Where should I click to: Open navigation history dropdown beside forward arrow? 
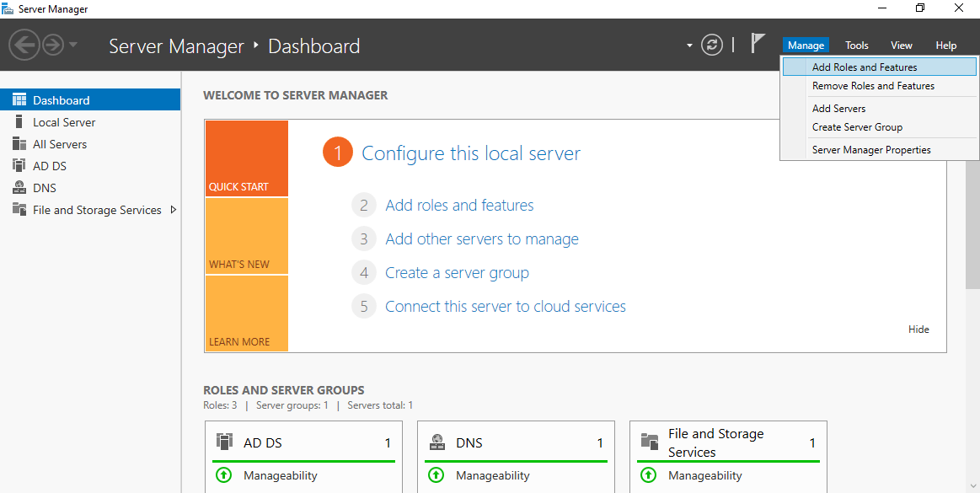tap(73, 45)
